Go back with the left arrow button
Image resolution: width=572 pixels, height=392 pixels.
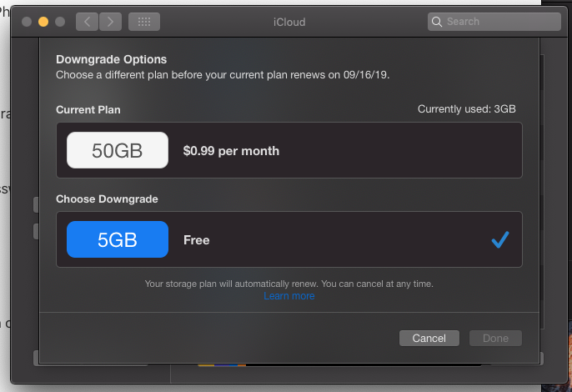(x=87, y=22)
